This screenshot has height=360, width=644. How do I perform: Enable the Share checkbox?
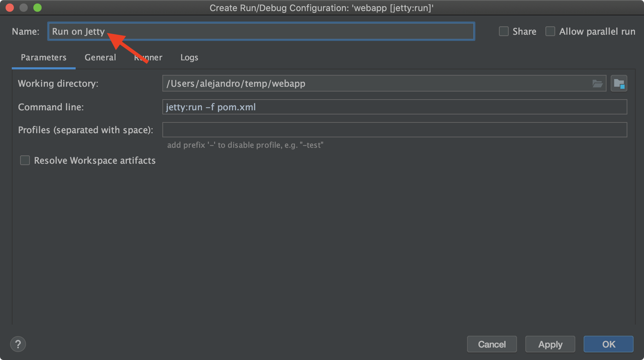(x=504, y=32)
